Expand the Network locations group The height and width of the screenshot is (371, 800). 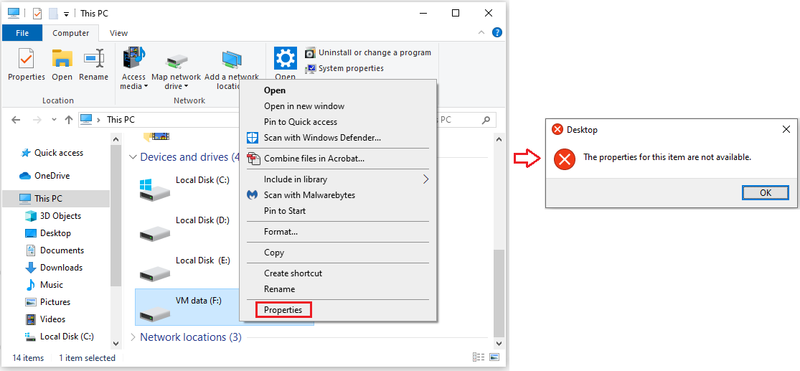click(x=133, y=337)
